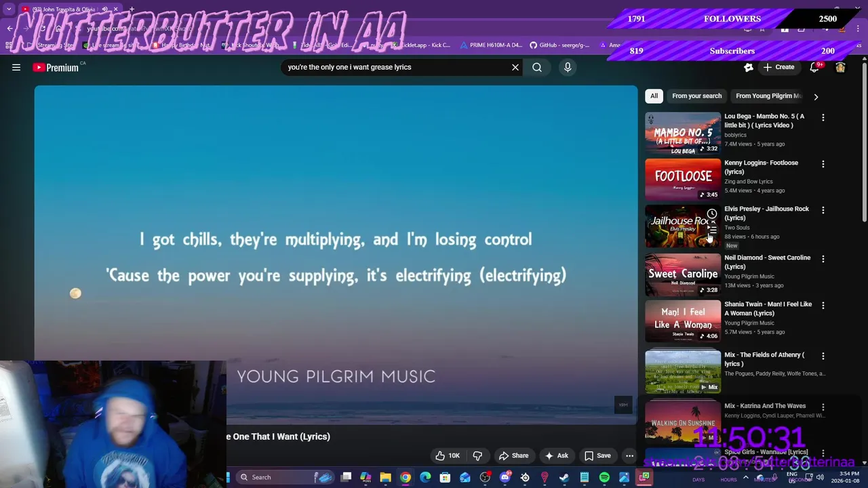
Task: Click the "boblyrics" channel name
Action: coord(735,135)
